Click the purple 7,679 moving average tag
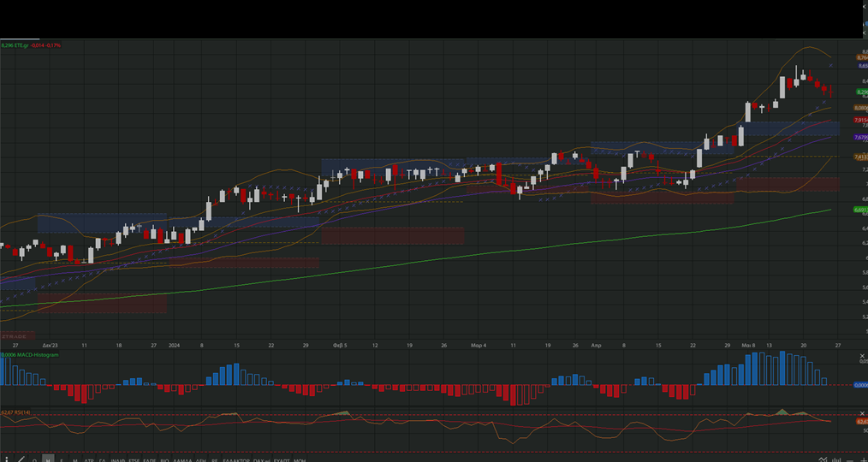Viewport: 868px width, 462px height. click(861, 137)
